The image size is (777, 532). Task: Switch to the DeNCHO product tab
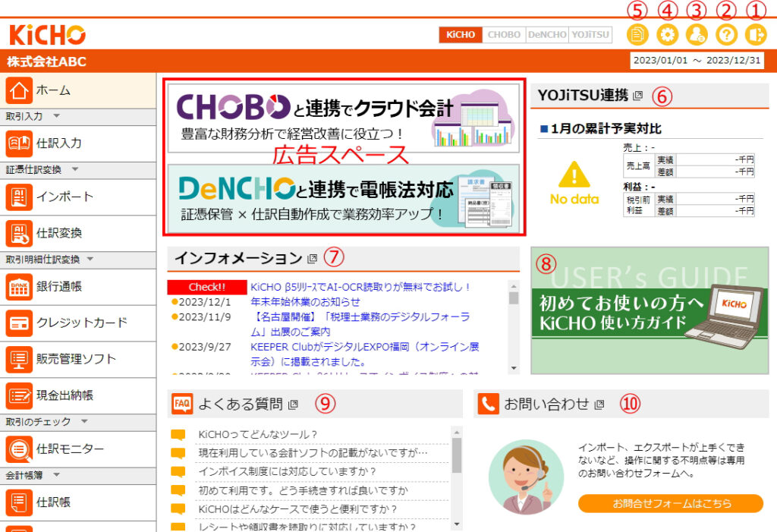547,35
